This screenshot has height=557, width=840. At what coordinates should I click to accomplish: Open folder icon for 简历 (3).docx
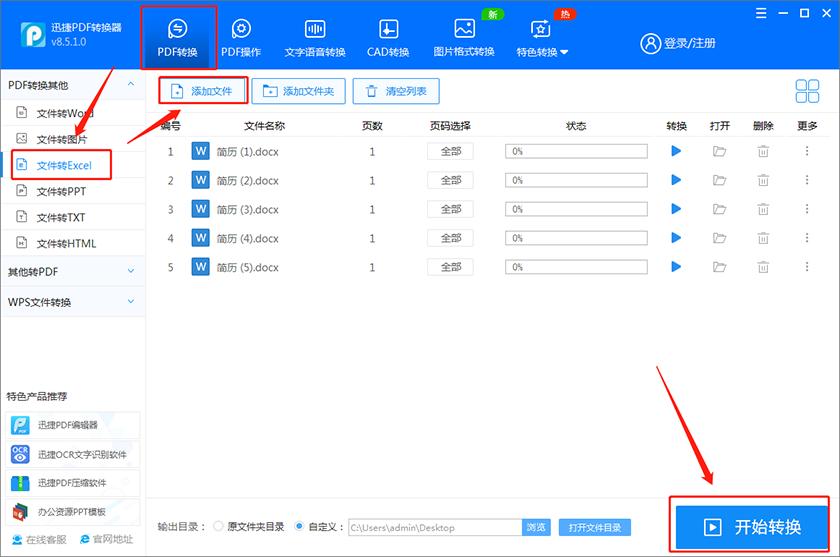(x=719, y=209)
